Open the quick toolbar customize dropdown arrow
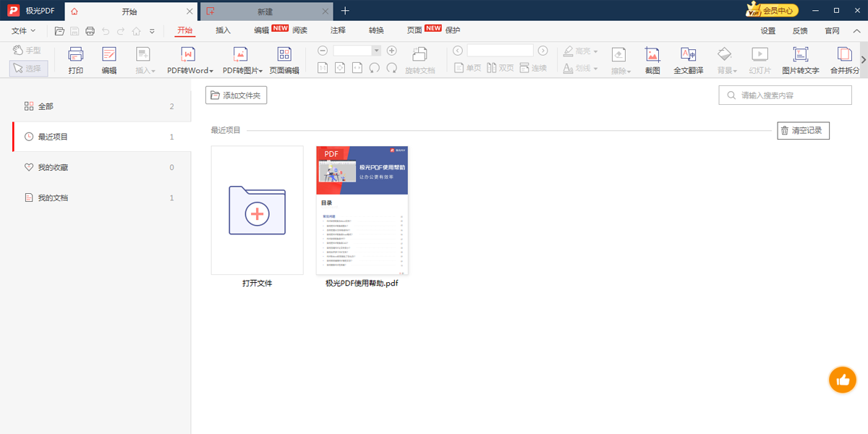 [x=152, y=31]
